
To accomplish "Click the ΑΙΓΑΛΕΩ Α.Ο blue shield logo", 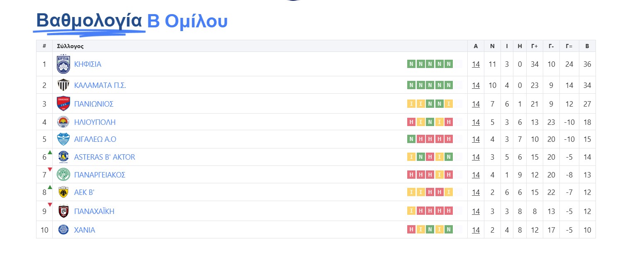I will click(63, 139).
